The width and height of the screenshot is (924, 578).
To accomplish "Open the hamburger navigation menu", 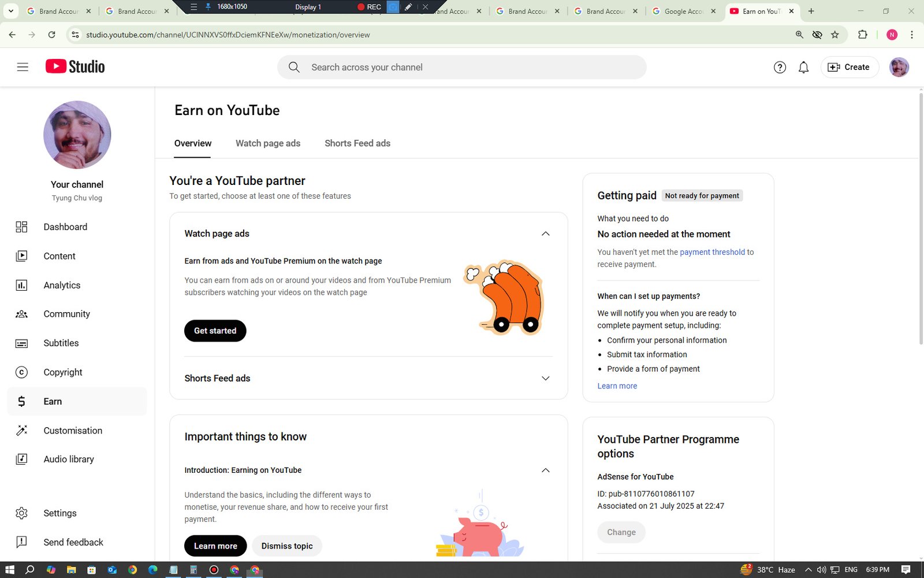I will coord(23,67).
